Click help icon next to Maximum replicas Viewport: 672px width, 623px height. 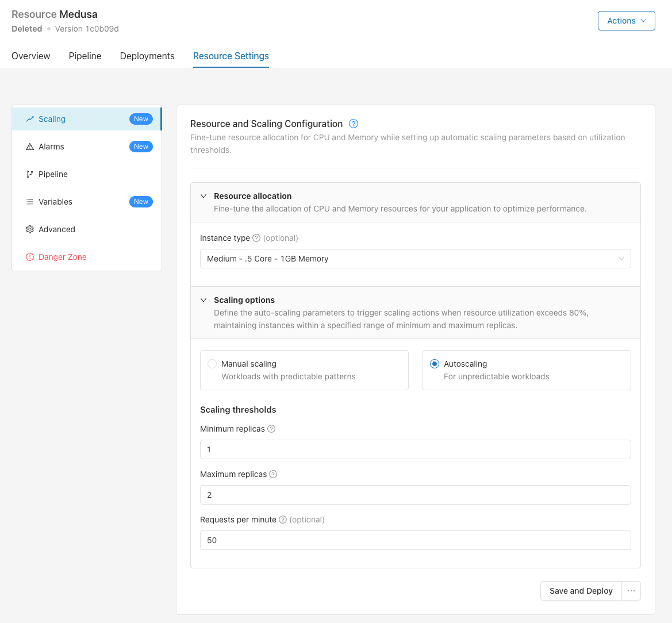273,474
